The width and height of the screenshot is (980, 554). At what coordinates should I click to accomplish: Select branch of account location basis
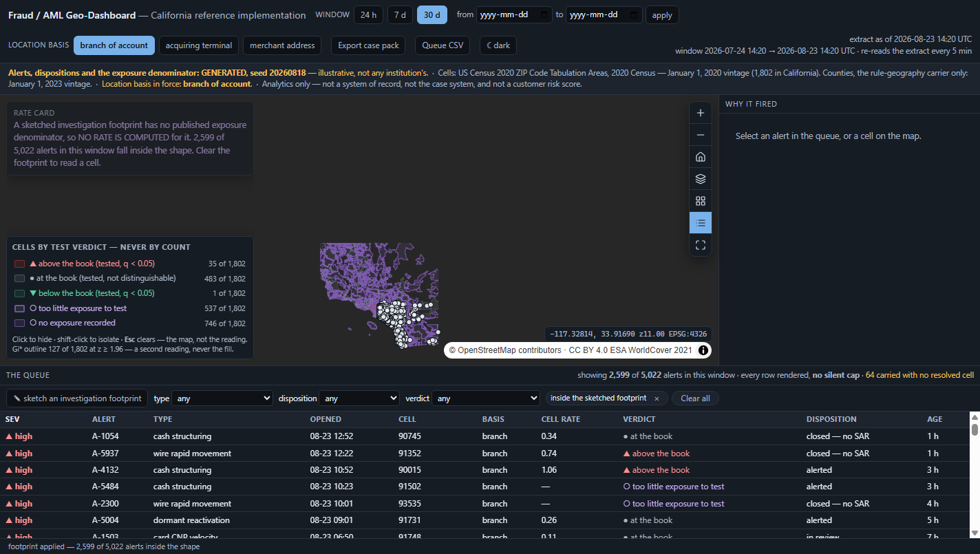[x=114, y=45]
